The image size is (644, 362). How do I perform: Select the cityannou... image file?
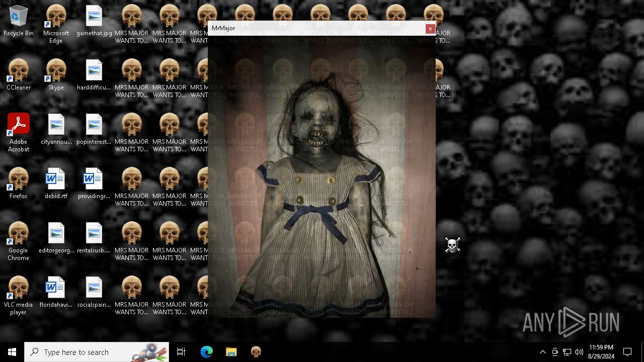point(56,129)
